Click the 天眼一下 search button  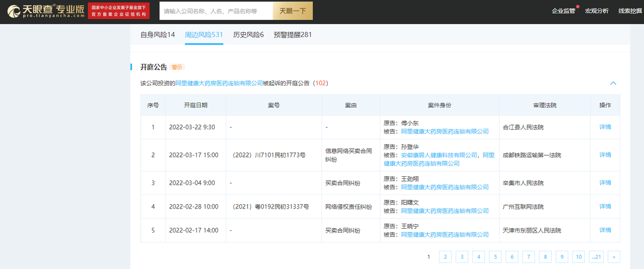(x=293, y=11)
